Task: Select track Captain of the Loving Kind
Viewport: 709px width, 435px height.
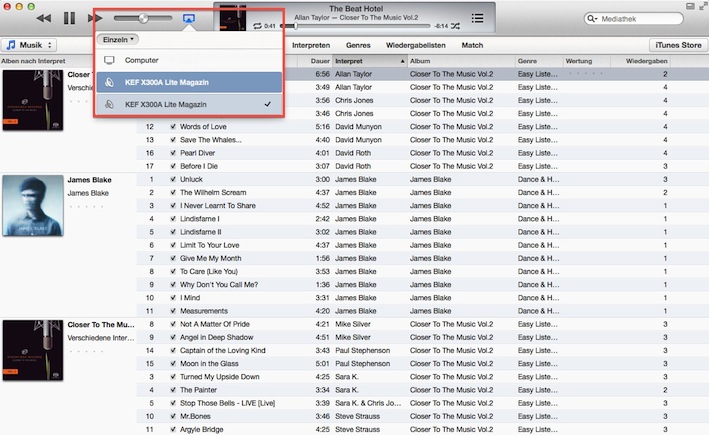Action: pos(222,350)
